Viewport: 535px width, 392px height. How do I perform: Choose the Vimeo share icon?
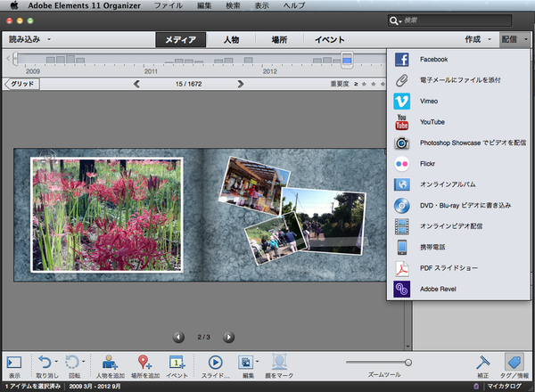(x=401, y=102)
